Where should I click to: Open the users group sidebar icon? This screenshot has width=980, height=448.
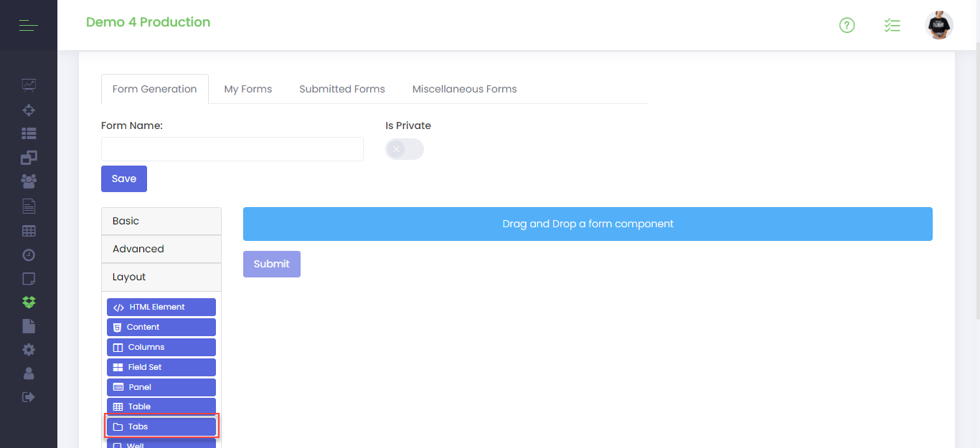pyautogui.click(x=29, y=181)
